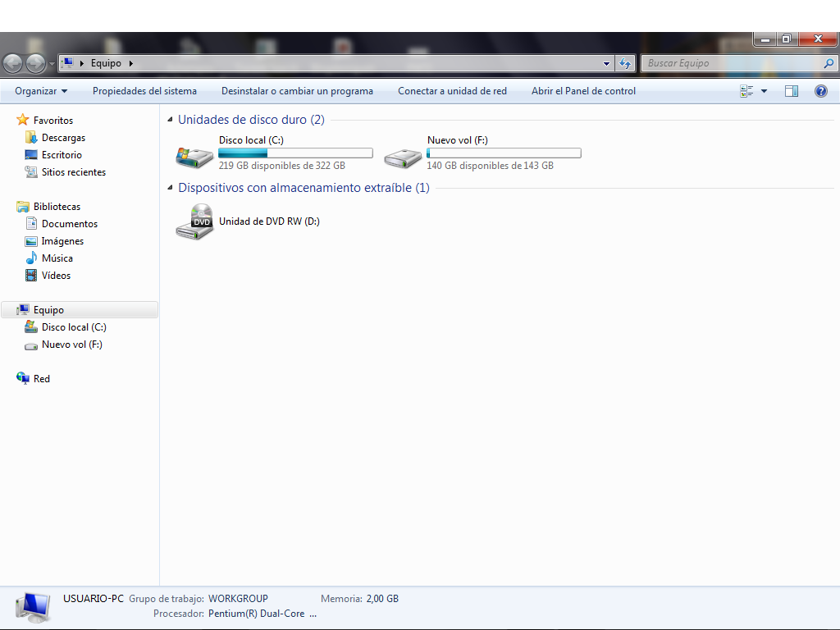Collapse Dispositivos con almacenamiento extraíble group

pyautogui.click(x=170, y=188)
